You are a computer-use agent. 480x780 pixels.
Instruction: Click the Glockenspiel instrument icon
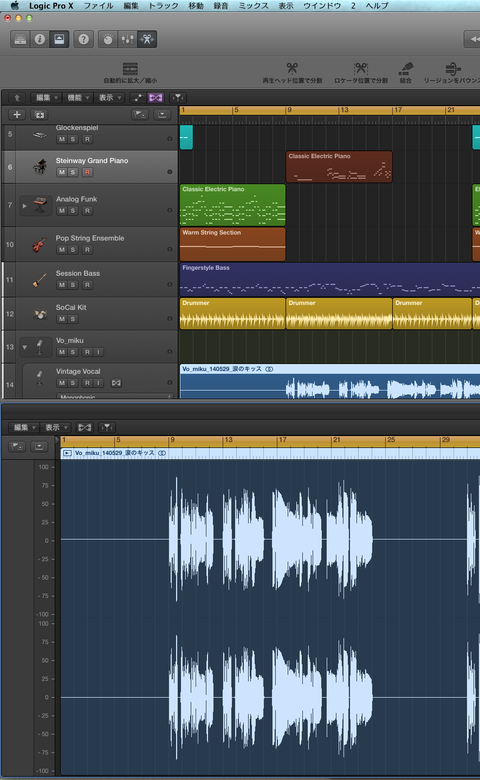[40, 135]
